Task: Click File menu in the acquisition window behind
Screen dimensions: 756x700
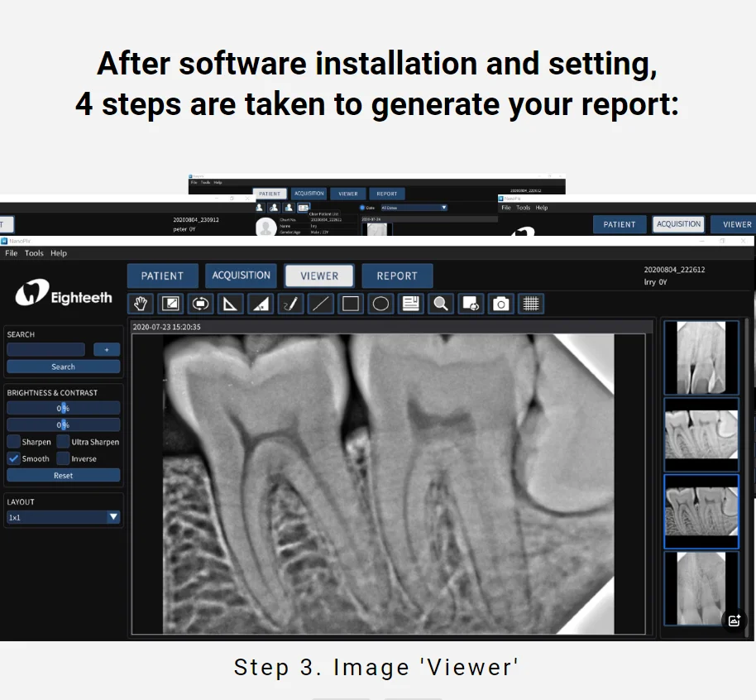Action: point(505,208)
